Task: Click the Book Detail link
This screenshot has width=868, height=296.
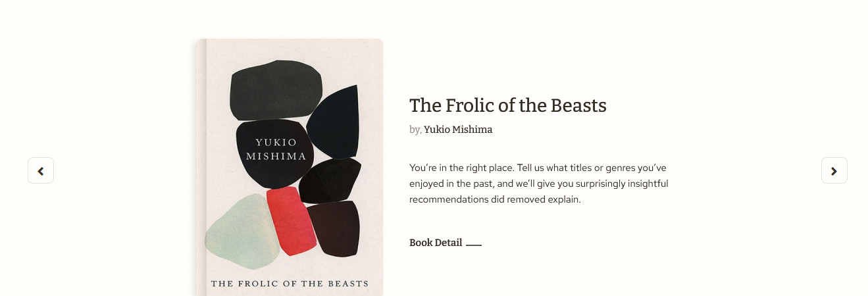Action: coord(436,243)
